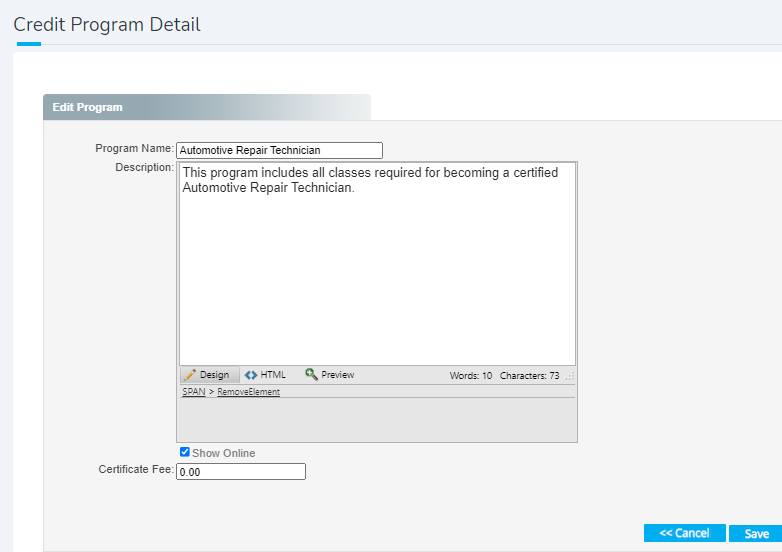Click the Edit Program panel header
The height and width of the screenshot is (552, 782).
click(x=207, y=107)
